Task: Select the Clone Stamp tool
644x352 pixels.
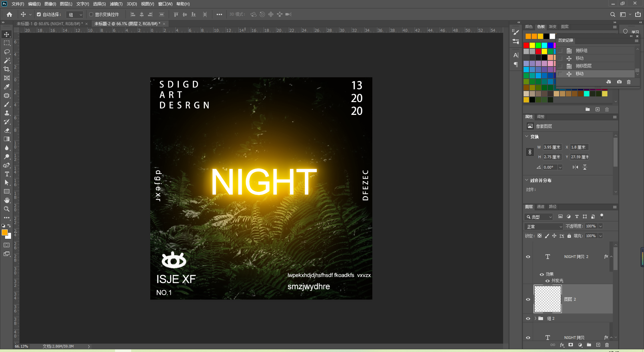Action: [7, 113]
